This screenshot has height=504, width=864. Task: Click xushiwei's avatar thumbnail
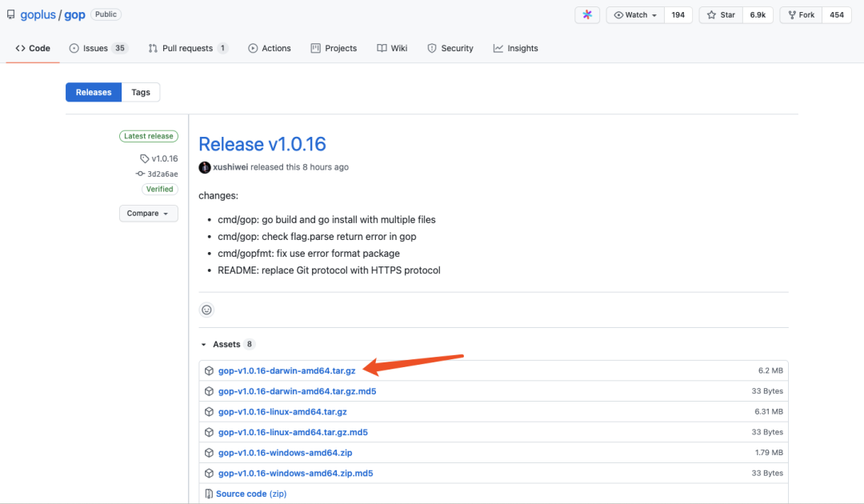(205, 167)
